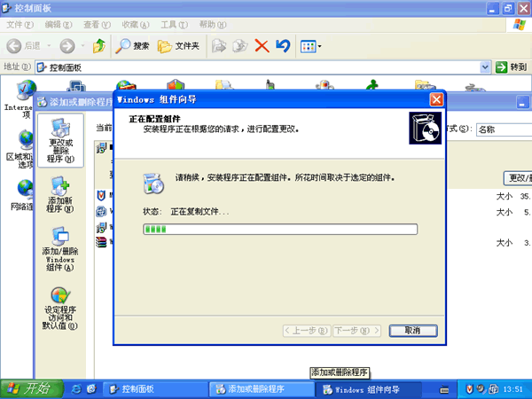Click the setup CD icon beside the message

tap(153, 184)
